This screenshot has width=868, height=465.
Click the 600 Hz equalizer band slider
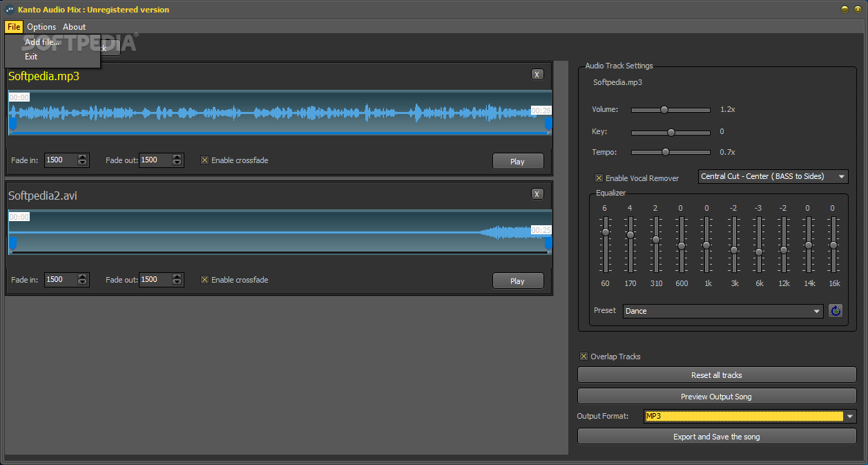(x=682, y=245)
